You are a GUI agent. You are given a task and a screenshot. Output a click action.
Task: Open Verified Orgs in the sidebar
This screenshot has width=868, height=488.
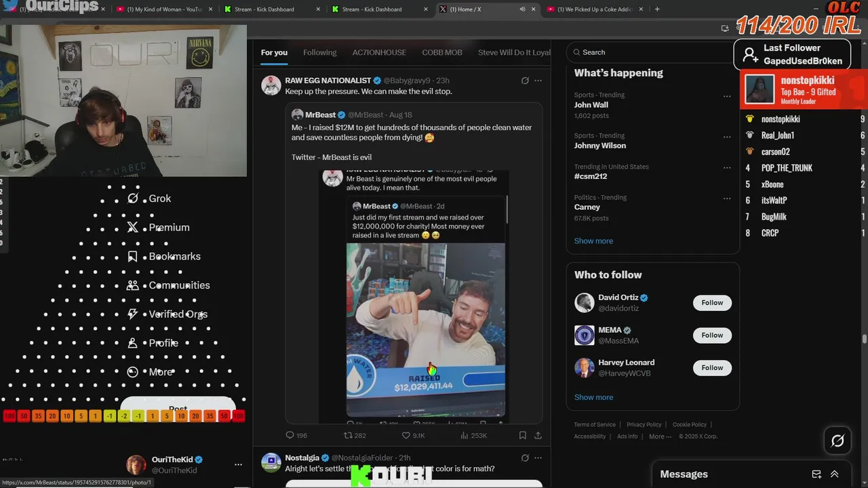[x=167, y=314]
